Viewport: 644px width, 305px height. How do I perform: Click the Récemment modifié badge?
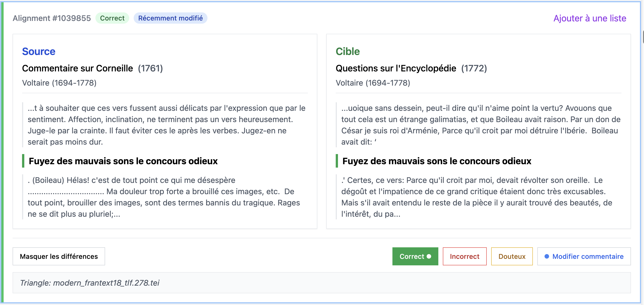[170, 18]
